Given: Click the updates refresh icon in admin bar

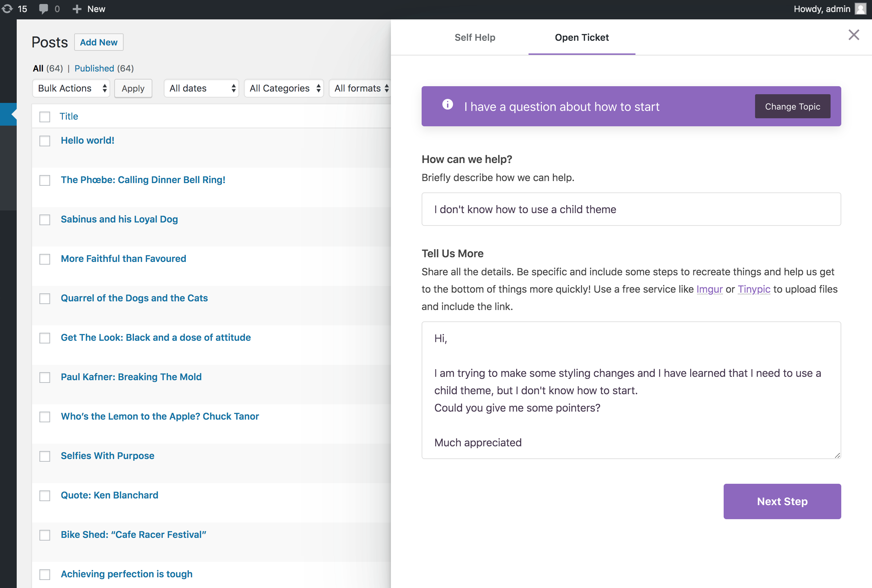Looking at the screenshot, I should [7, 9].
